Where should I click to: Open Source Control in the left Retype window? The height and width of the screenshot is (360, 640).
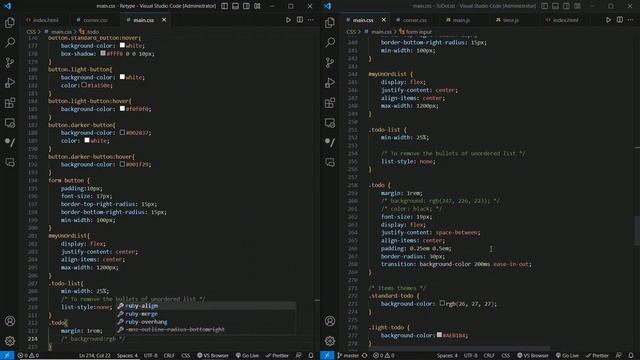10,62
